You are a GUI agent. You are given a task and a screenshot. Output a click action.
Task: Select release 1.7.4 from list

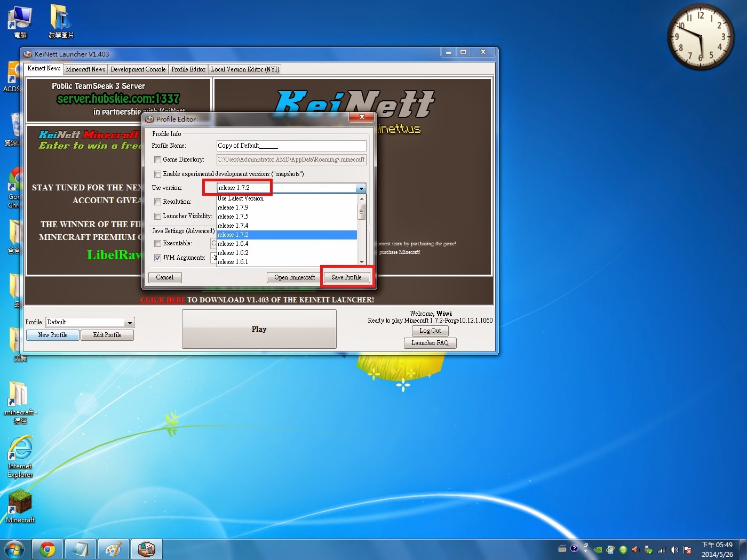pos(287,226)
